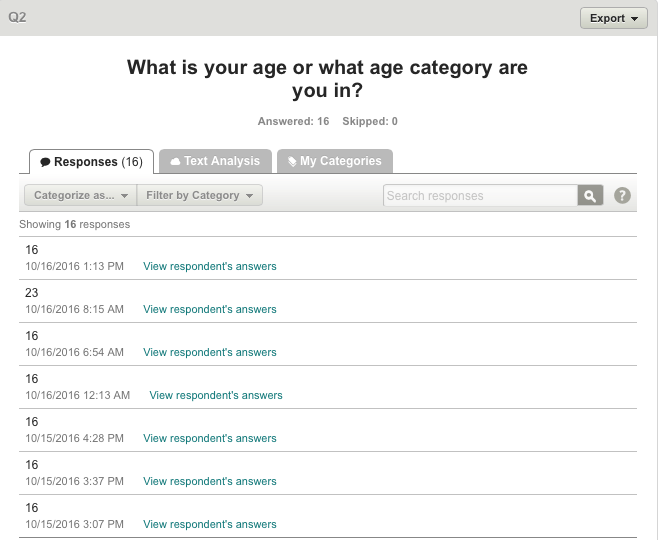View respondent's answers for 10/15/2016 3:37 PM
Viewport: 658px width, 540px height.
(x=210, y=481)
